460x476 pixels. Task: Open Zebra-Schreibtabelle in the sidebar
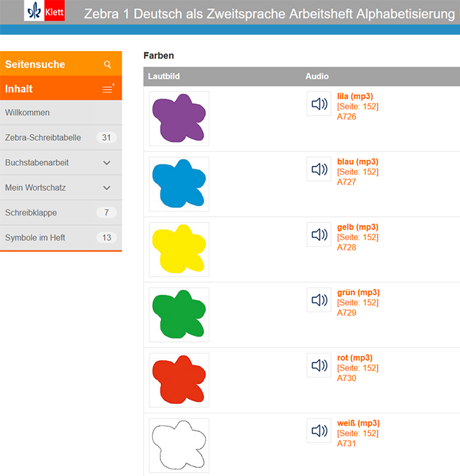point(61,137)
